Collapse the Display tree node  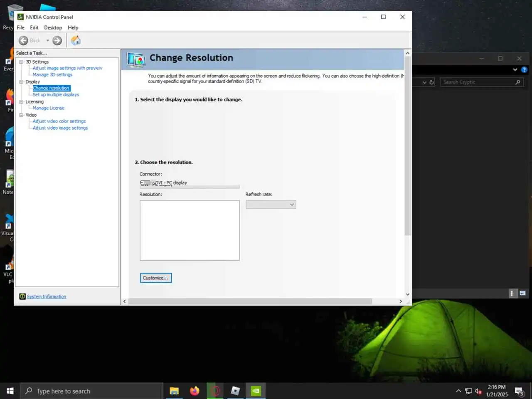(x=21, y=81)
